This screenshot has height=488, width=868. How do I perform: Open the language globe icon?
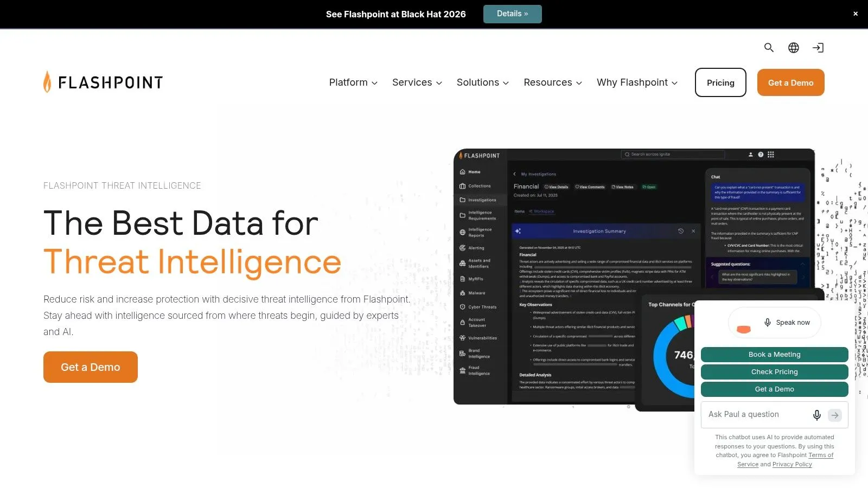click(794, 48)
